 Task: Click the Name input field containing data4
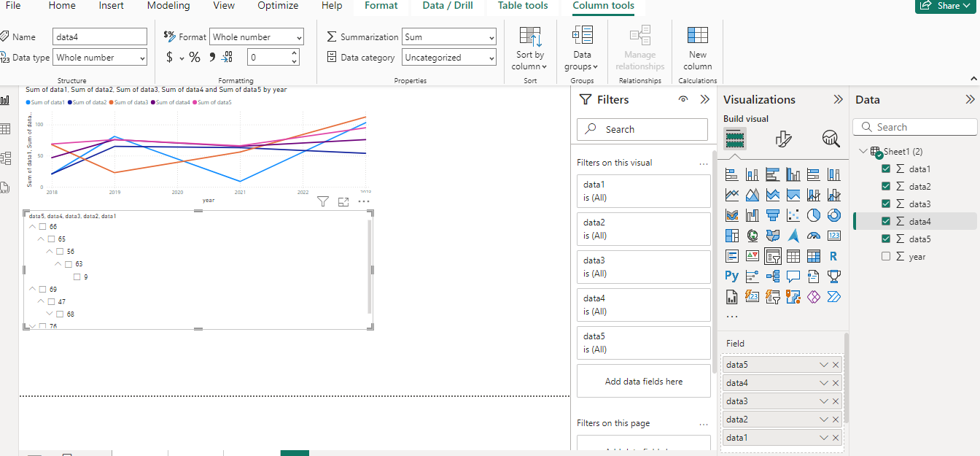point(100,37)
